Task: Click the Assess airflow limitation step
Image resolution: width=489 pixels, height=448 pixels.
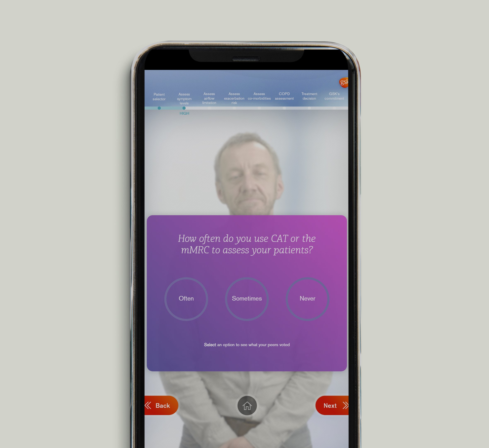Action: coord(209,98)
